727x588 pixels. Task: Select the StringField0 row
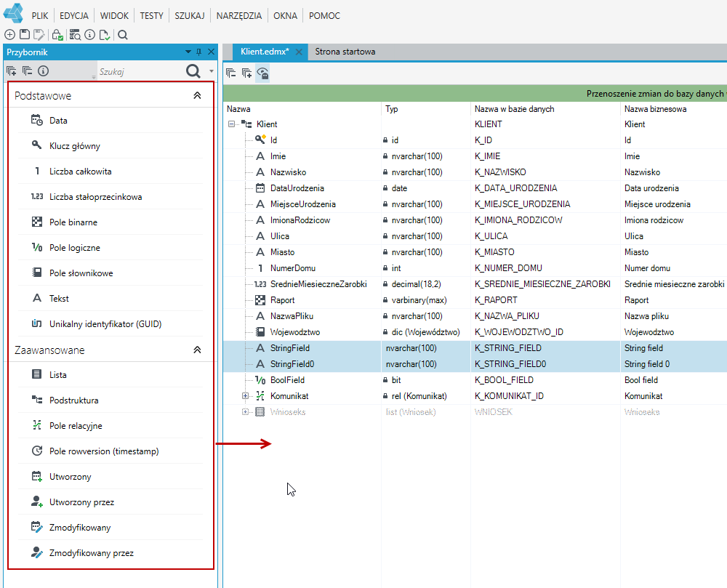click(x=475, y=364)
